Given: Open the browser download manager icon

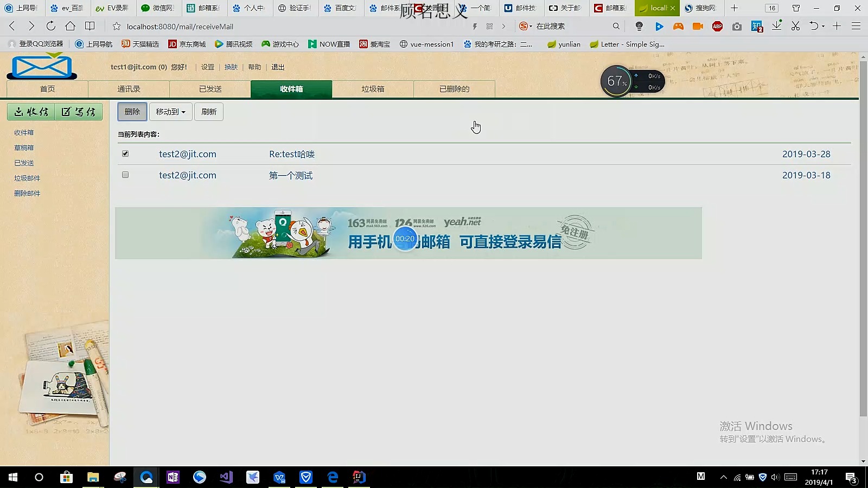Looking at the screenshot, I should pyautogui.click(x=777, y=25).
